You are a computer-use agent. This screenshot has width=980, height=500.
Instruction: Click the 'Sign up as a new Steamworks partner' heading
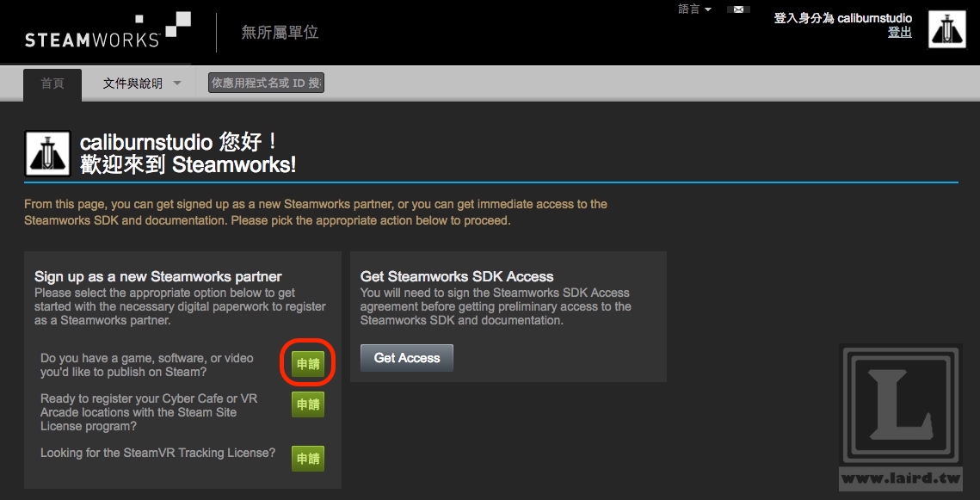coord(158,276)
